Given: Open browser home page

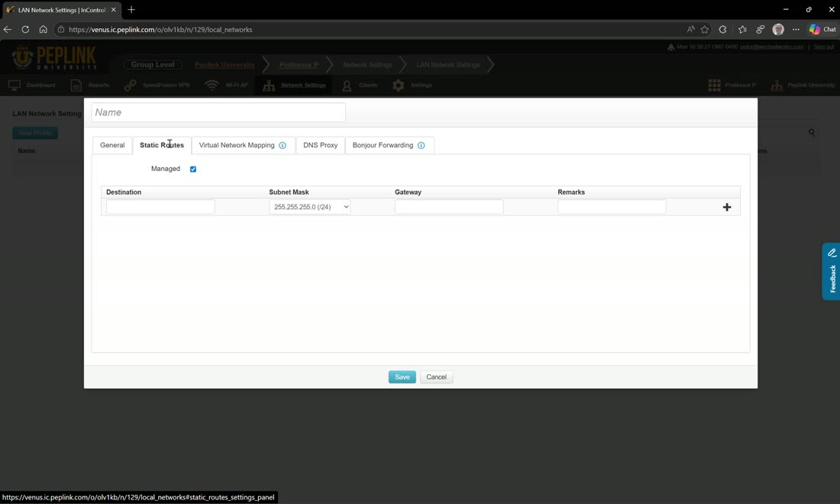Looking at the screenshot, I should click(x=43, y=30).
